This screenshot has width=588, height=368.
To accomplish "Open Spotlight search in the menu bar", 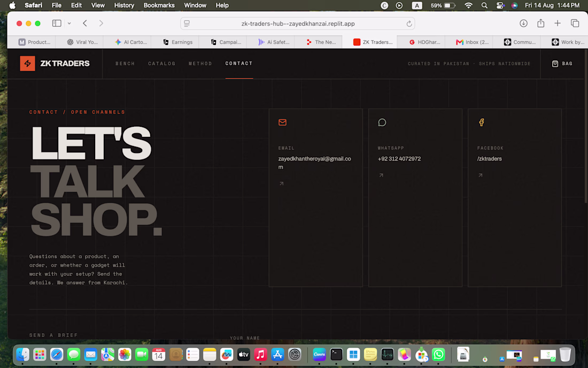I will 484,5.
